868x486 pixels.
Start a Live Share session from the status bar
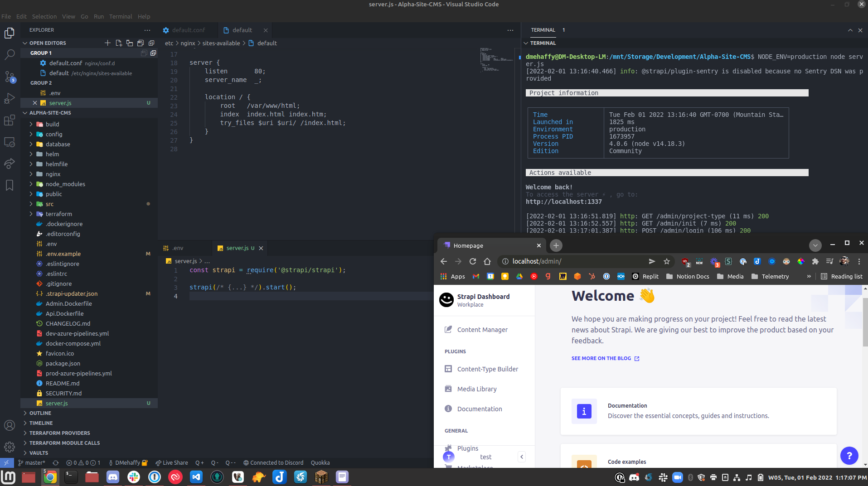[172, 462]
